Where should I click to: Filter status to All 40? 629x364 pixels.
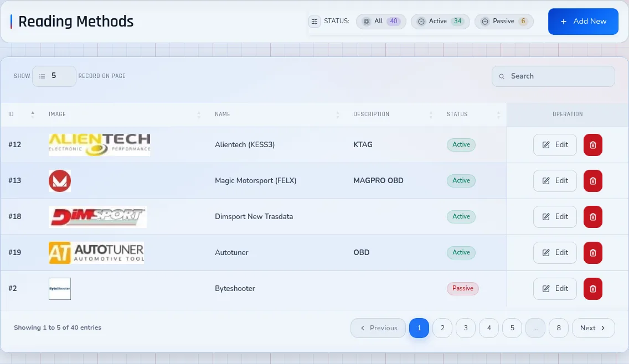(381, 21)
